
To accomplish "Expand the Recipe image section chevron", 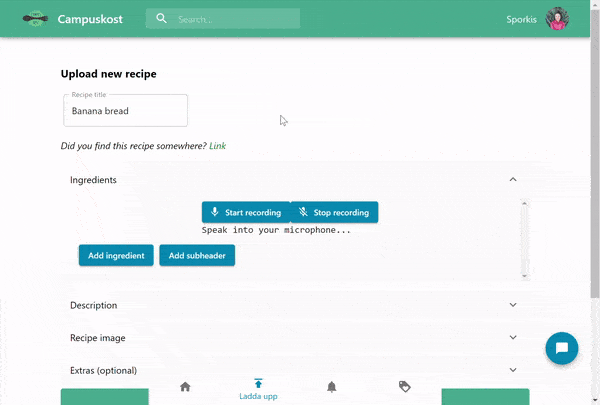I will tap(513, 338).
